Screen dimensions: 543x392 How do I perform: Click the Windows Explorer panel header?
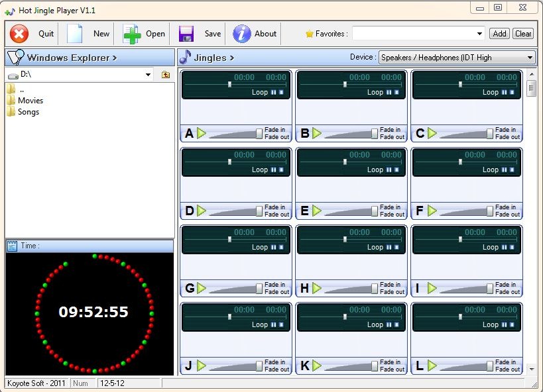tap(72, 58)
